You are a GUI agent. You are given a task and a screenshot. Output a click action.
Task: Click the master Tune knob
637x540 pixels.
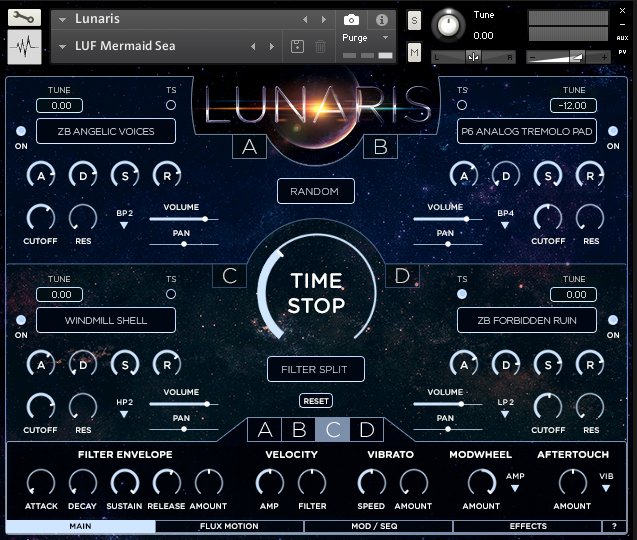point(448,25)
